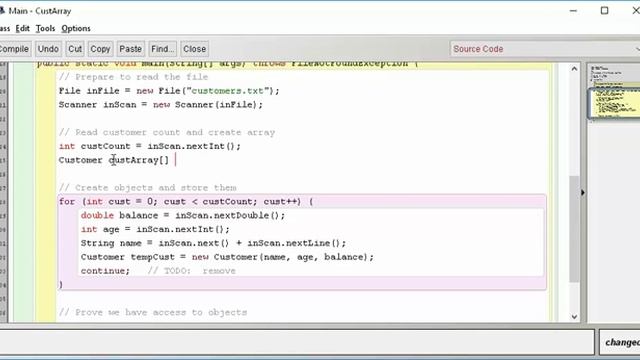Click the Compile button
The height and width of the screenshot is (360, 640).
tap(15, 49)
